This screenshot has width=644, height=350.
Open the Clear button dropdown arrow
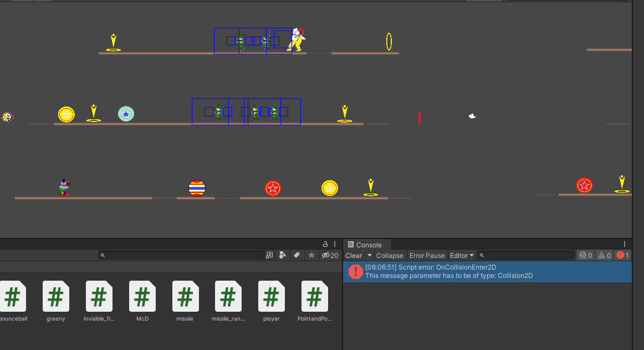pyautogui.click(x=370, y=255)
